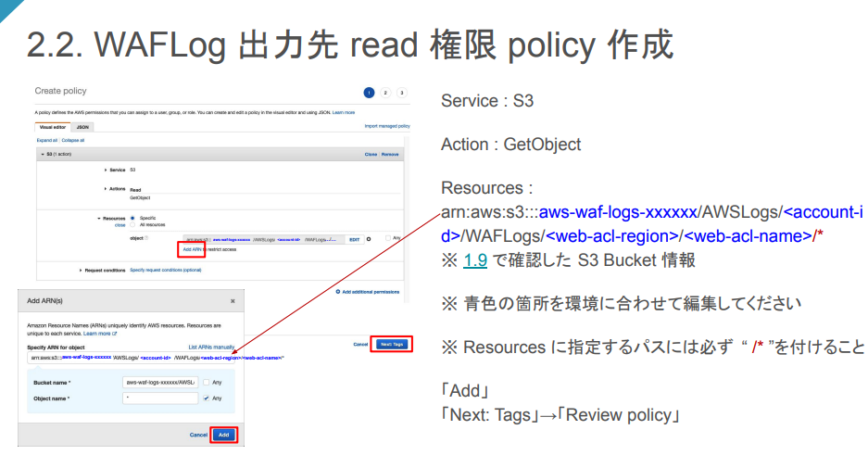Untick the Any checkbox next to Object name
The width and height of the screenshot is (868, 455).
coord(206,398)
